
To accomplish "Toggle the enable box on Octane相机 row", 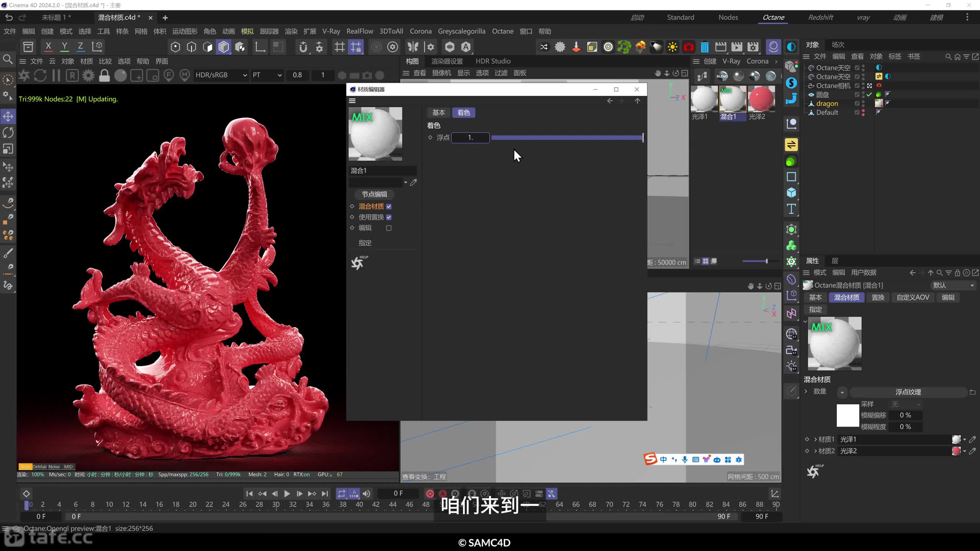I will coord(857,86).
